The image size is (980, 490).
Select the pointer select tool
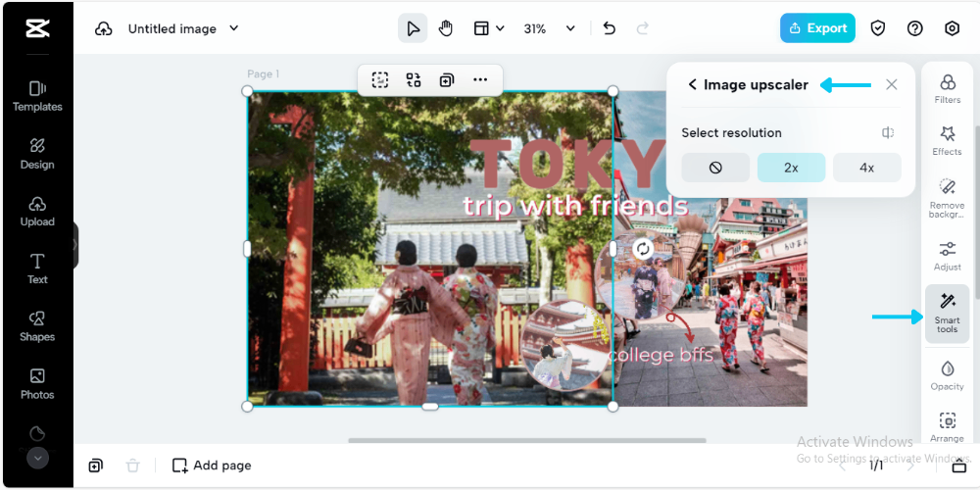click(413, 28)
